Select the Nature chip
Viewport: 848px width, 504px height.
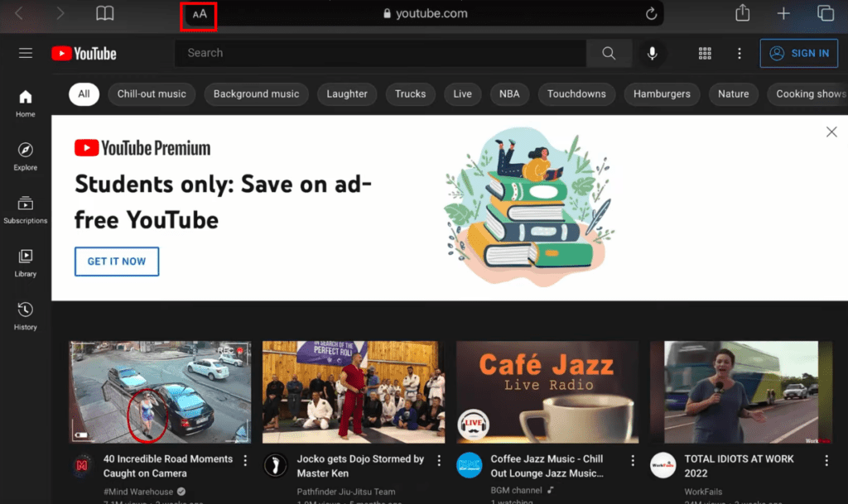[x=734, y=94]
